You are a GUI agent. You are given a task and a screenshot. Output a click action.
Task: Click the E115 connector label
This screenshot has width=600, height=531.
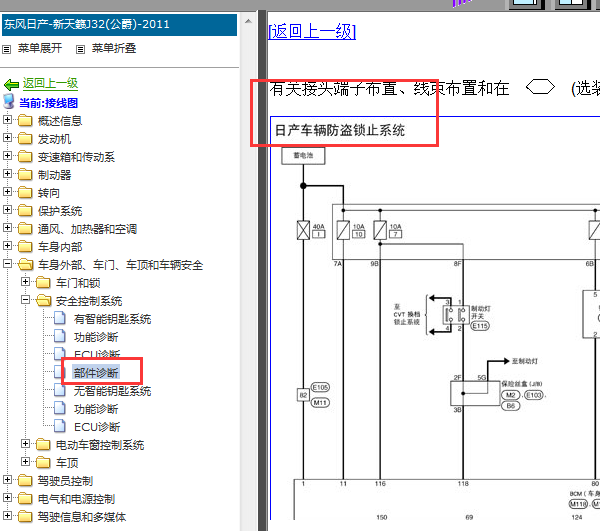pos(480,326)
